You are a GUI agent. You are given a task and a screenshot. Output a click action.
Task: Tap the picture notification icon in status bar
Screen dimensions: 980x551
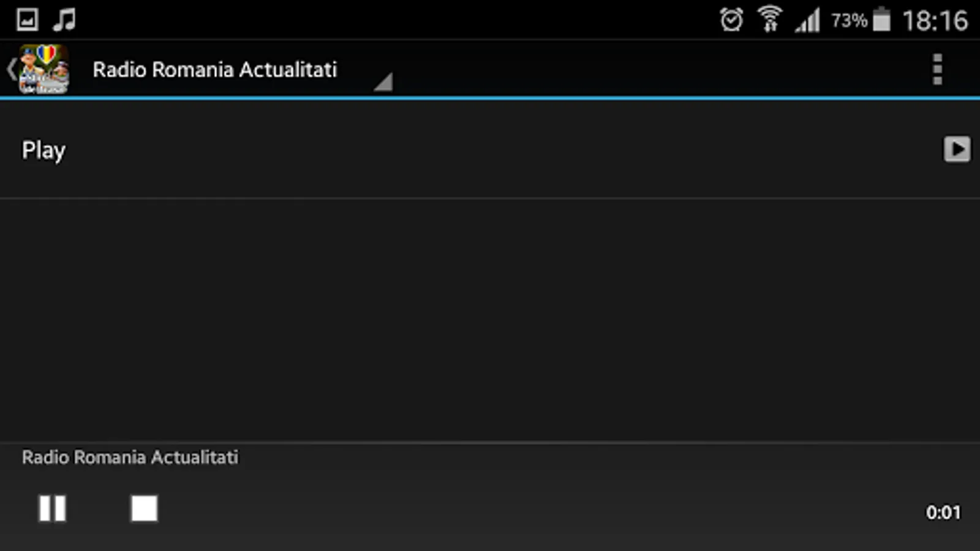point(27,20)
